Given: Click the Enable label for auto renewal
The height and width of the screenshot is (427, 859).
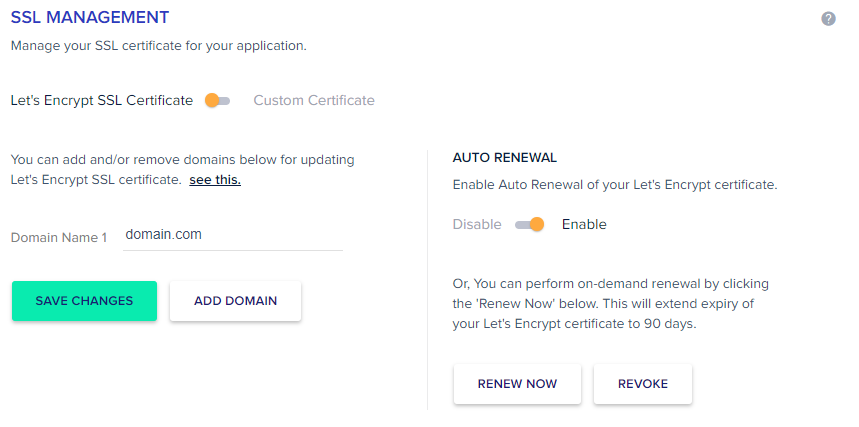Looking at the screenshot, I should [x=584, y=224].
